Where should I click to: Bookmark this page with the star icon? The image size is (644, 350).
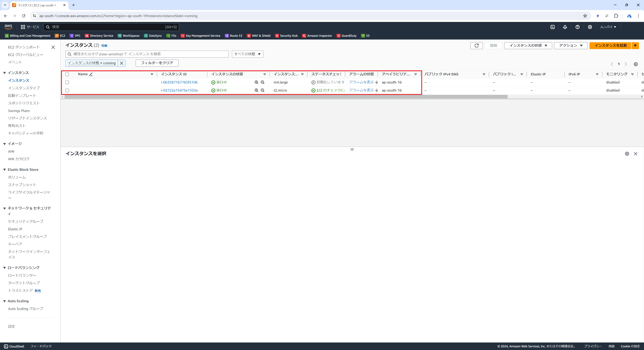585,16
